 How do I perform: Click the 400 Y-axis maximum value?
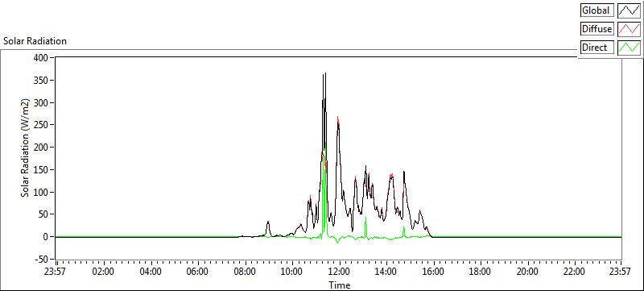40,58
